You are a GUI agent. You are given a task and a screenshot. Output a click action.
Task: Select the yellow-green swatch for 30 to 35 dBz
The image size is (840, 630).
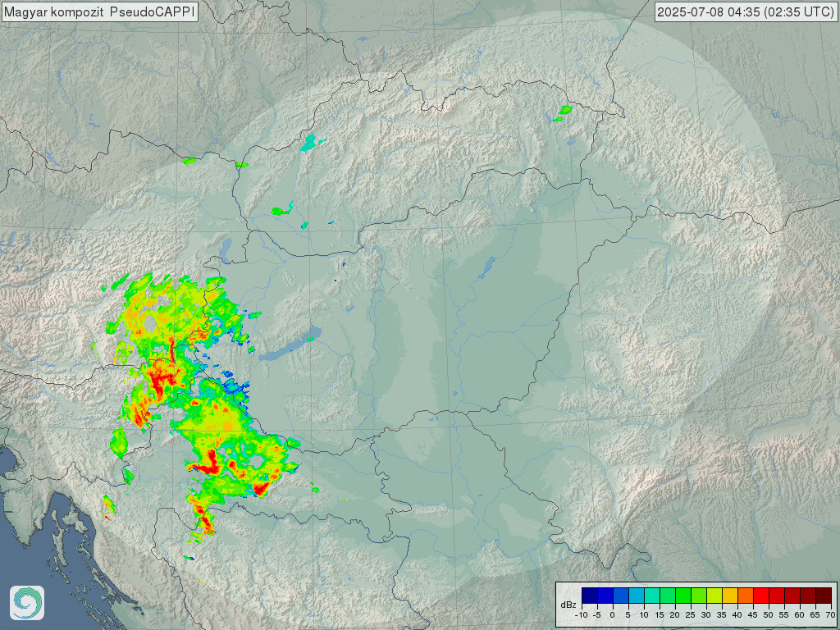(714, 596)
